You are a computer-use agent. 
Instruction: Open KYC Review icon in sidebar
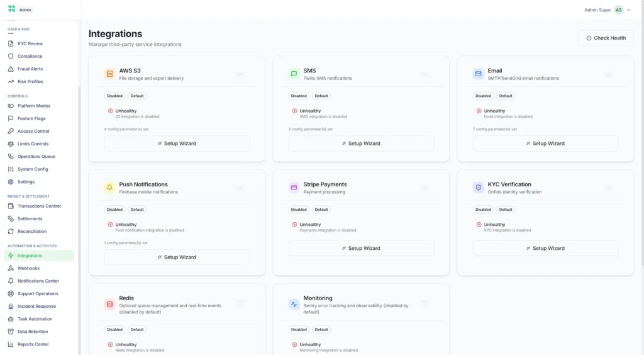pyautogui.click(x=11, y=43)
